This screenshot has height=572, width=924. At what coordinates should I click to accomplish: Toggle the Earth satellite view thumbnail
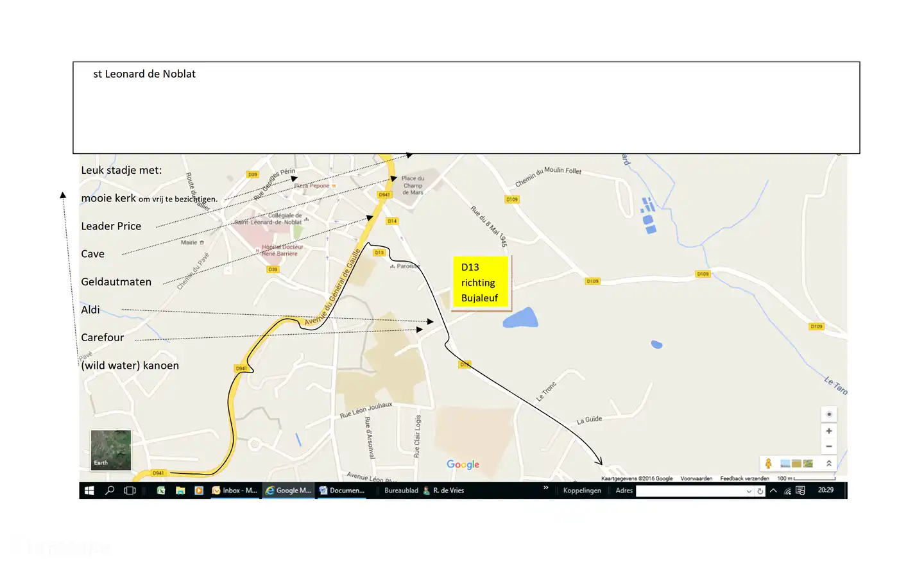(111, 450)
